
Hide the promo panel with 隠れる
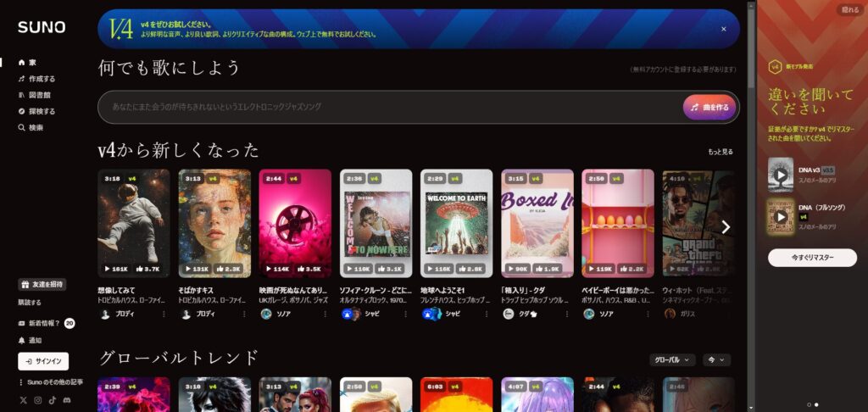(x=850, y=9)
